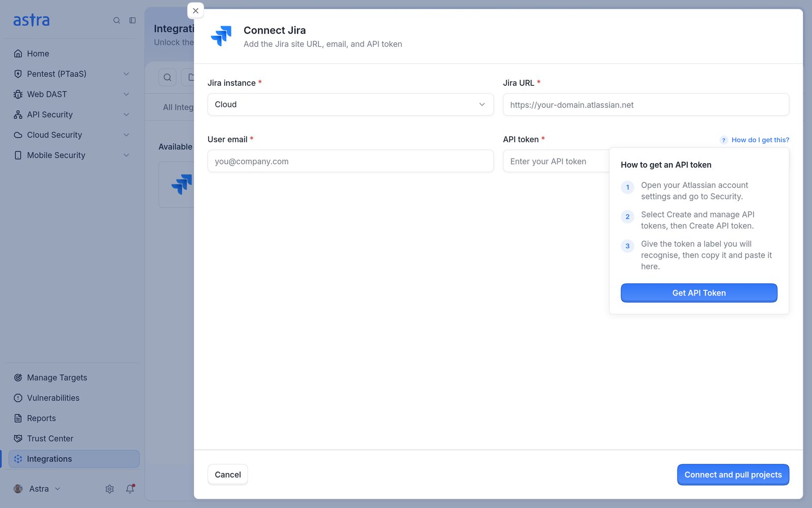Expand the API Security chevron
The width and height of the screenshot is (812, 508).
click(x=126, y=114)
